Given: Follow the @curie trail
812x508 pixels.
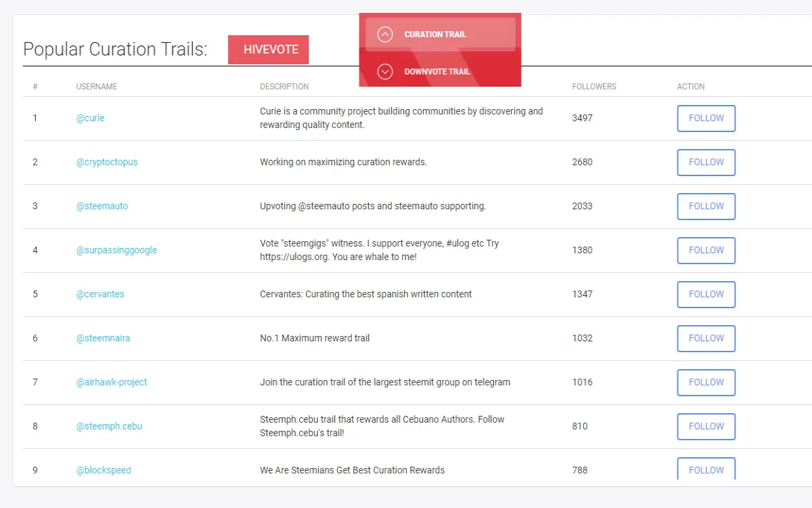Looking at the screenshot, I should (x=706, y=119).
